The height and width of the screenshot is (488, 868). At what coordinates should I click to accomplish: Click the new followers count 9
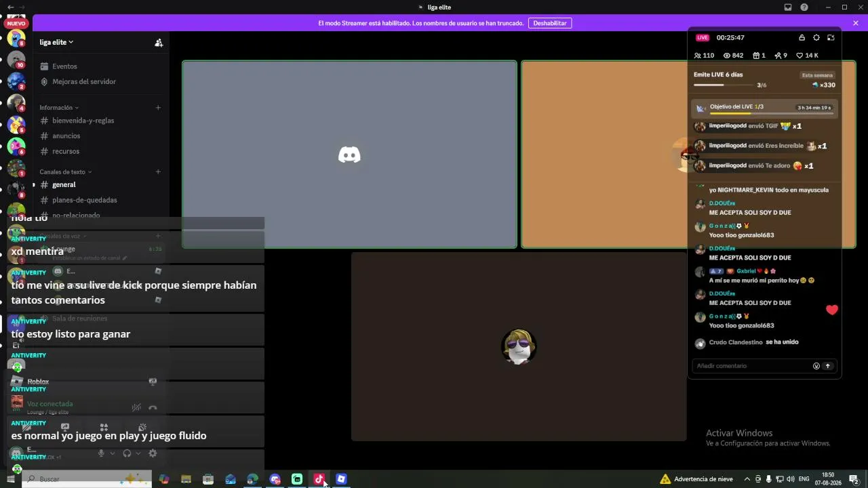[x=781, y=56]
